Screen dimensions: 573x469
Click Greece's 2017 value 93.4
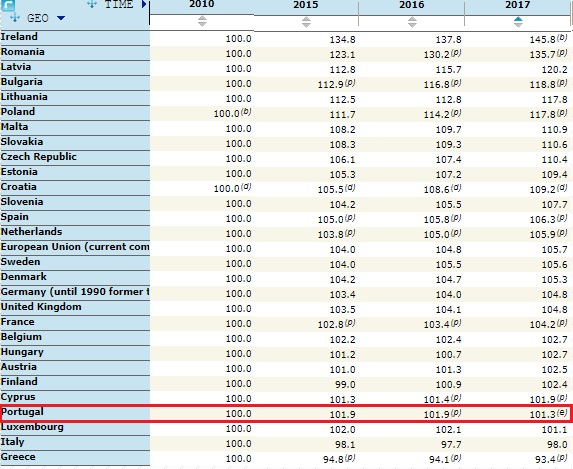546,459
